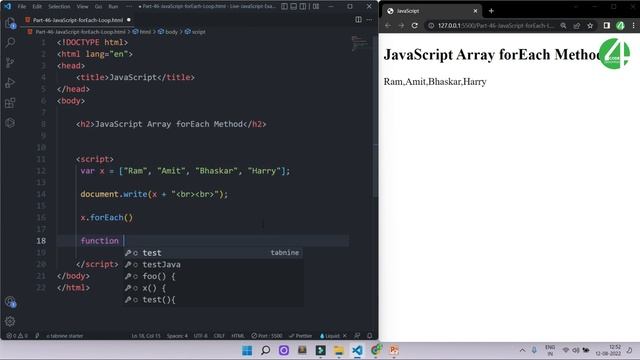Open the Explorer view in VS Code
Image resolution: width=640 pixels, height=360 pixels.
pos(10,23)
